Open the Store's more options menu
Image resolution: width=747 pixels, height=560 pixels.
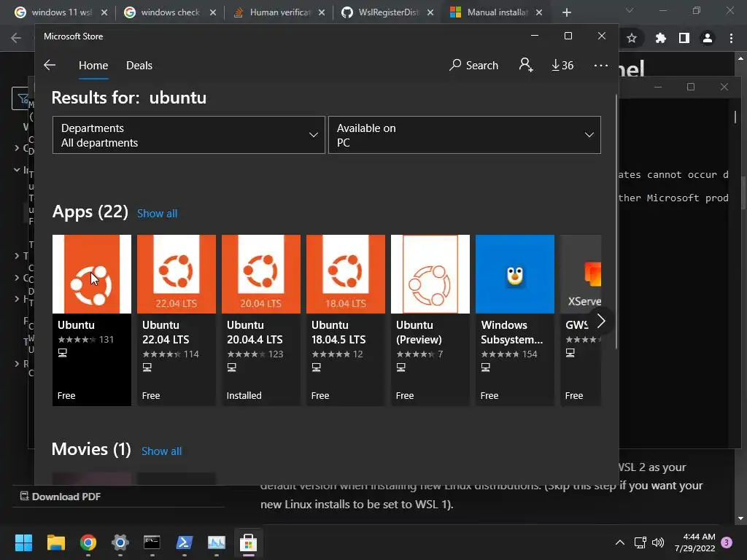(x=601, y=65)
